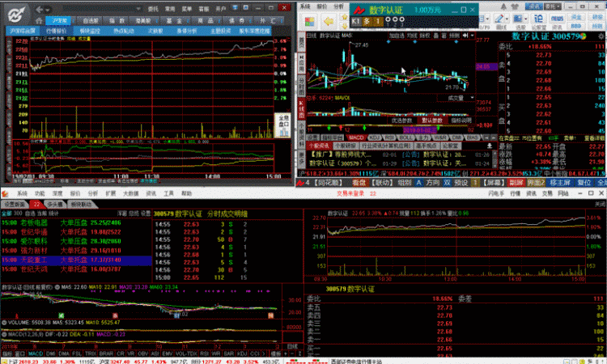607x364 pixels.
Task: Expand the 成交量 indicator dropdown
Action: tap(473, 98)
